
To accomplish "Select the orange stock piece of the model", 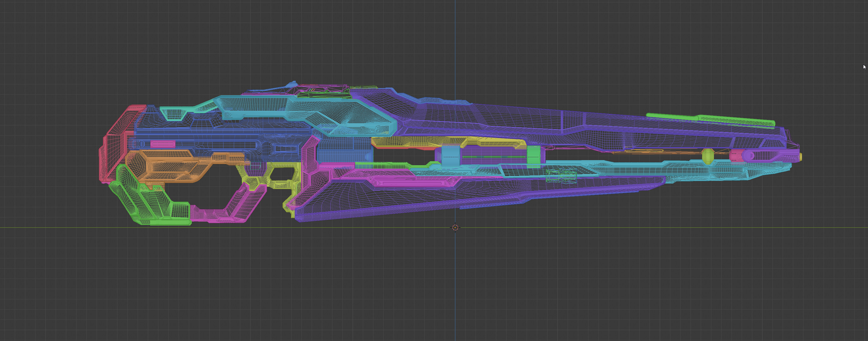I will (175, 167).
